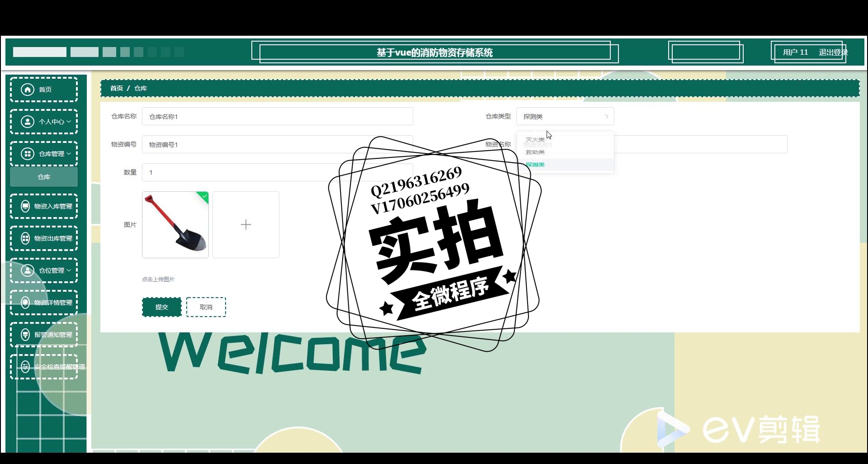Select the 救助类 option
This screenshot has height=464, width=868.
coord(565,152)
